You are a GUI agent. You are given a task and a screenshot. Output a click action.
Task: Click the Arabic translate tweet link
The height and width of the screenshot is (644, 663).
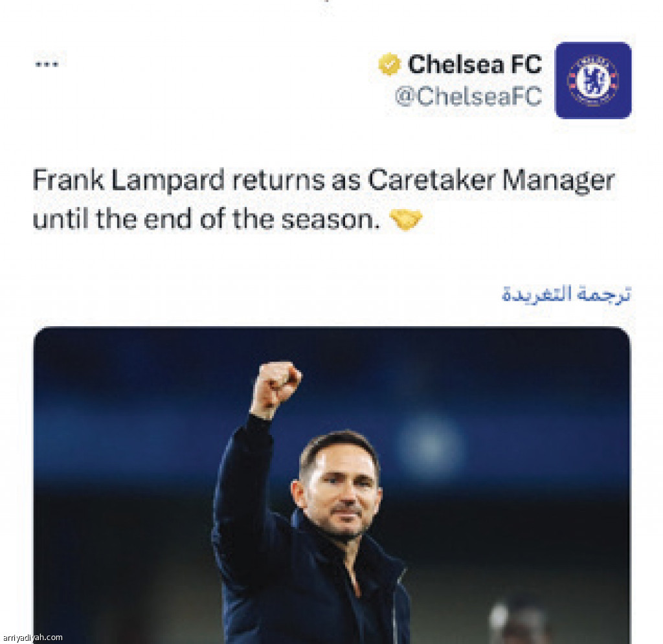(566, 294)
